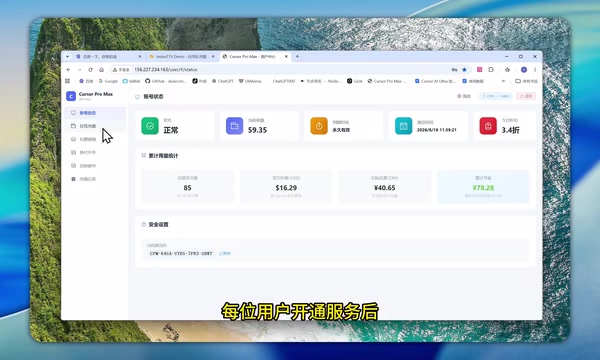Click the balance value 59.35
This screenshot has height=360, width=600.
click(258, 130)
